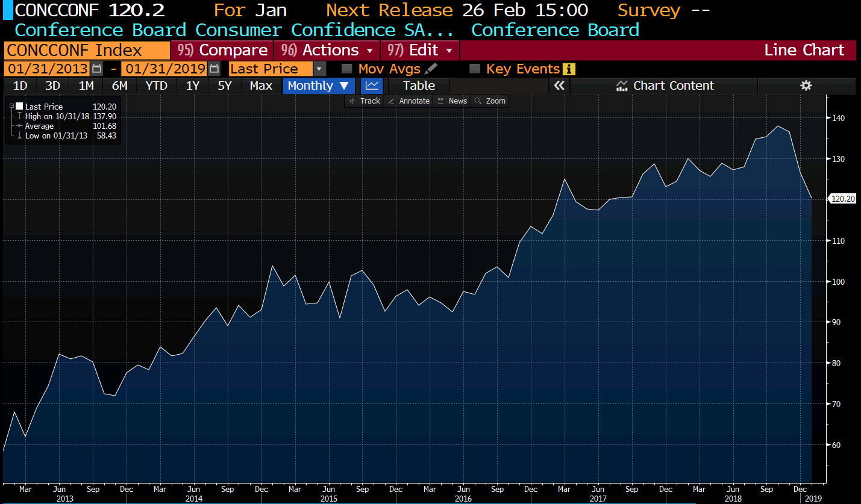Viewport: 861px width, 504px height.
Task: Click the 140 y-axis label
Action: 838,118
